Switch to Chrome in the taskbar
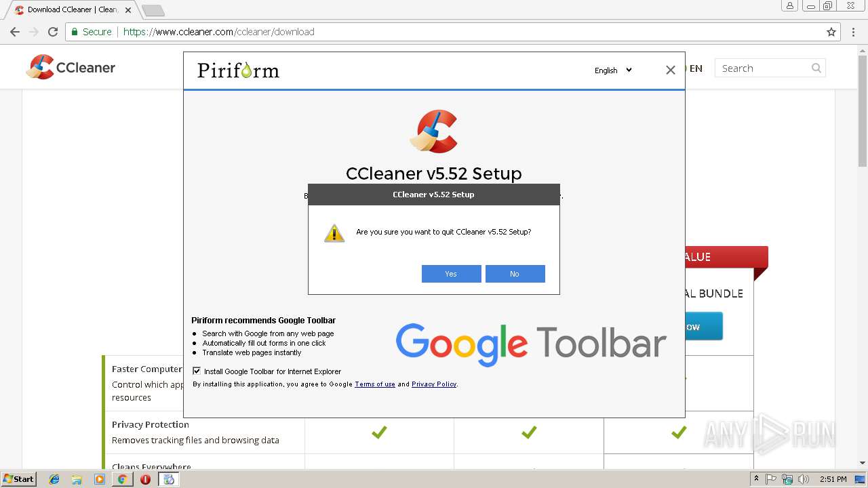Screen dimensions: 868x488 [x=122, y=479]
